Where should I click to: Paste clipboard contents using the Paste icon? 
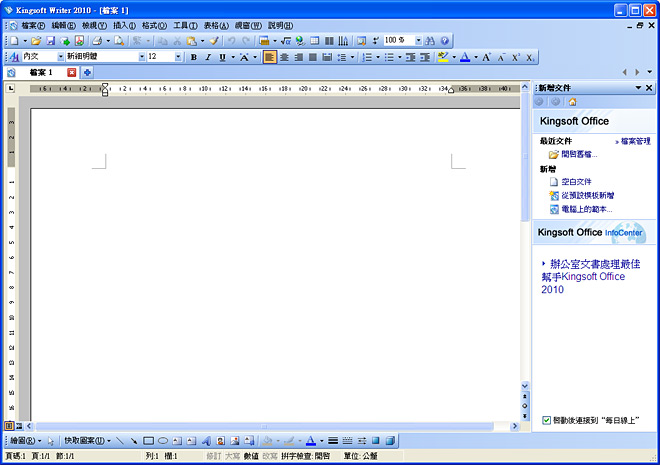(x=192, y=41)
